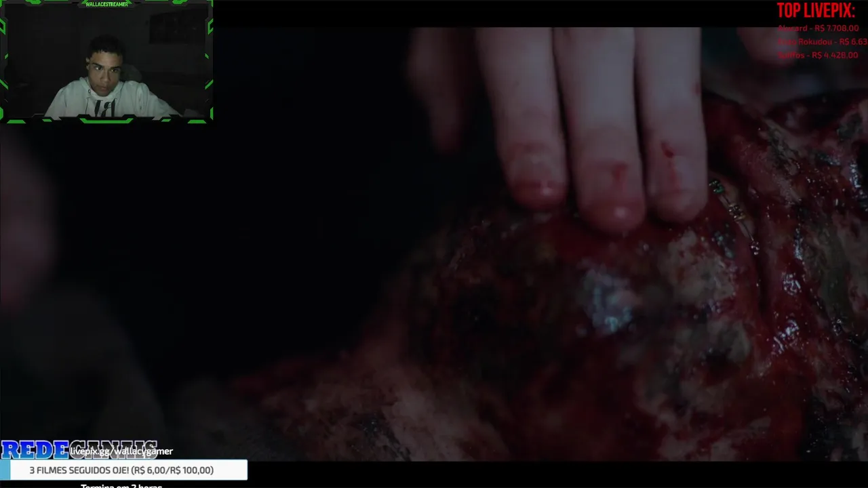Click the 3 FILMES SEGUIDOS donation goal bar
Viewport: 868px width, 488px height.
[123, 470]
